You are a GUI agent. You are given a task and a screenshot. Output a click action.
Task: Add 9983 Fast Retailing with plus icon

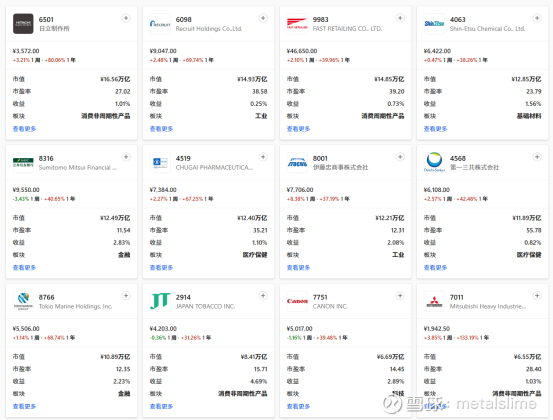coord(400,18)
